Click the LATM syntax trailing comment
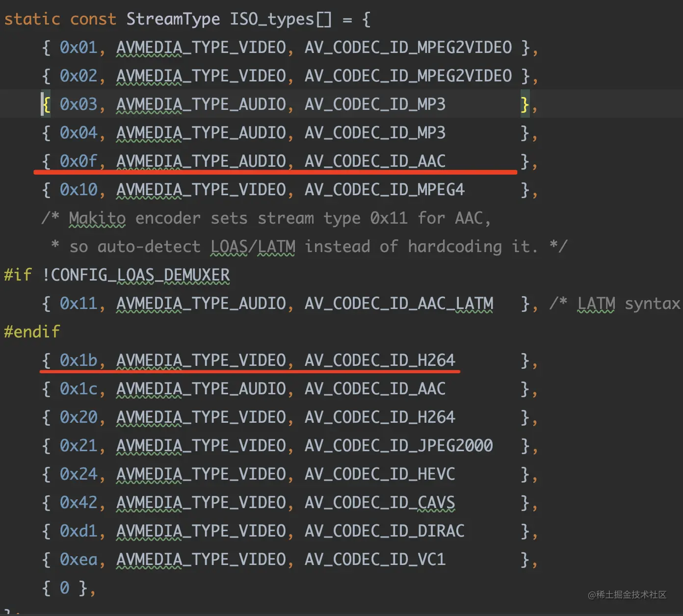The width and height of the screenshot is (683, 616). (x=616, y=304)
